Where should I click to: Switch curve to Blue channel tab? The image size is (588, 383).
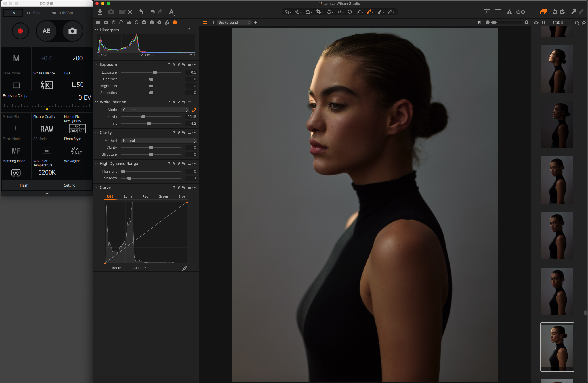click(x=182, y=196)
